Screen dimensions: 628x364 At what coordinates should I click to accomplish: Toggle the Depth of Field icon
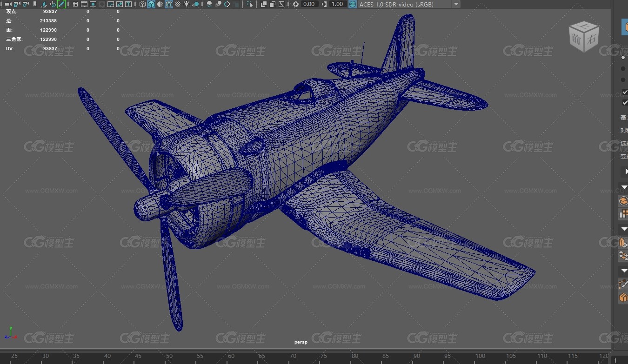click(236, 4)
